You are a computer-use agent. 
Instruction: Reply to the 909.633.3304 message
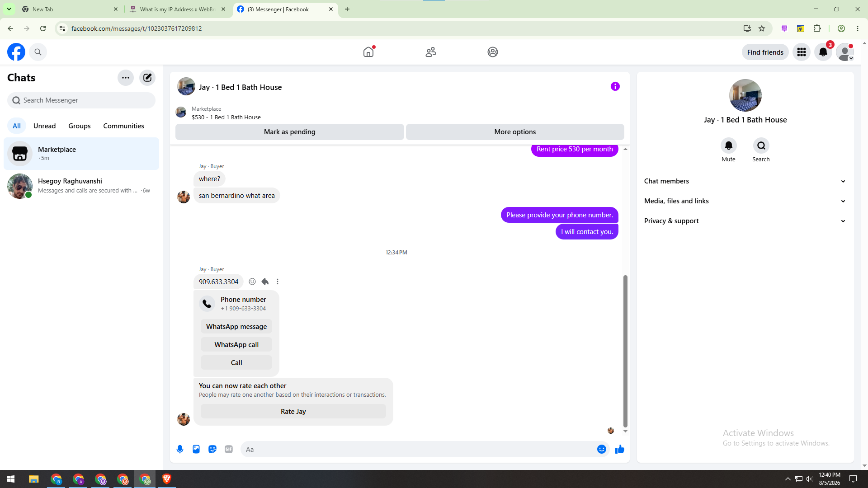tap(265, 282)
